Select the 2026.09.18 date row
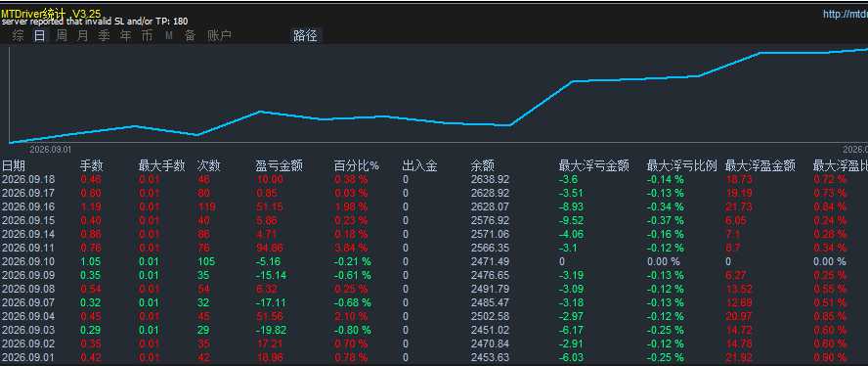Viewport: 868px width, 366px height. (x=28, y=180)
